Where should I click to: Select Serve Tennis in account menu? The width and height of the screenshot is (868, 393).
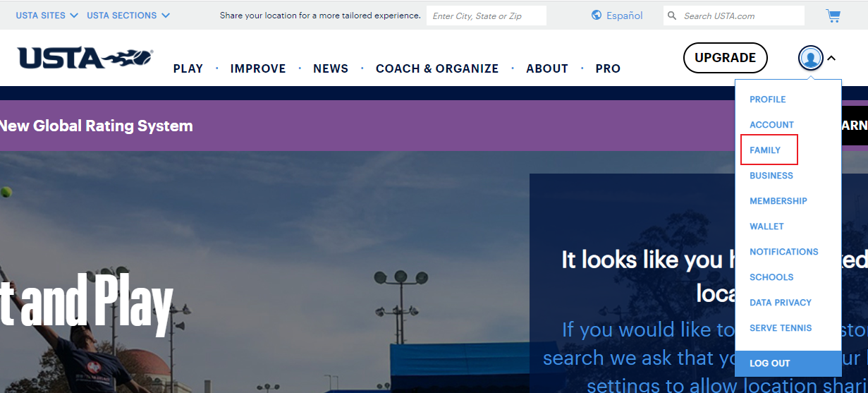pyautogui.click(x=781, y=328)
